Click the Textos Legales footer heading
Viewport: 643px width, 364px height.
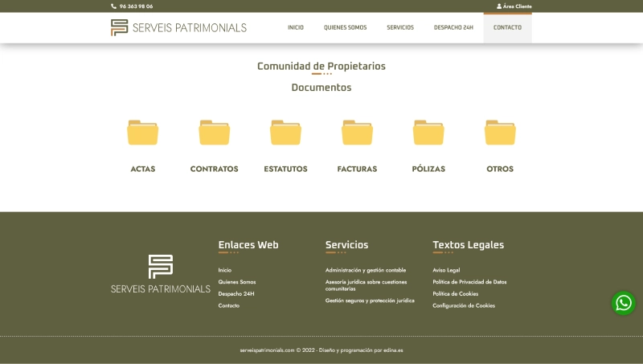coord(469,245)
